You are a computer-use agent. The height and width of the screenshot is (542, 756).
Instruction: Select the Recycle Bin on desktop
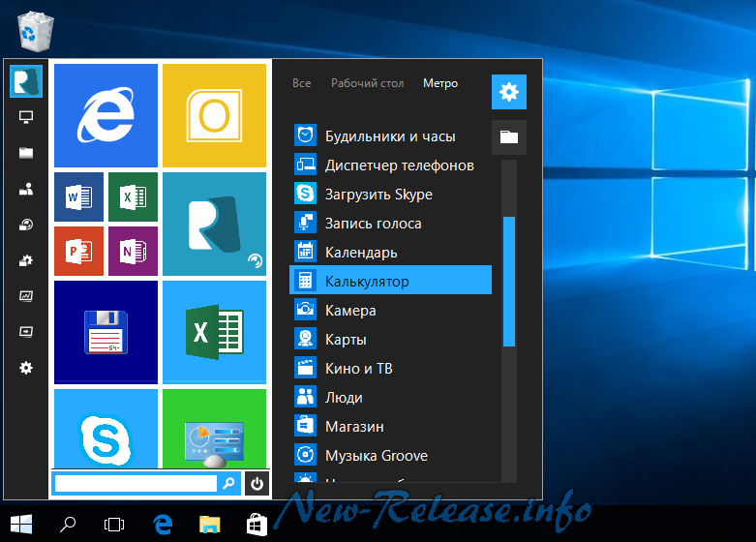point(35,31)
